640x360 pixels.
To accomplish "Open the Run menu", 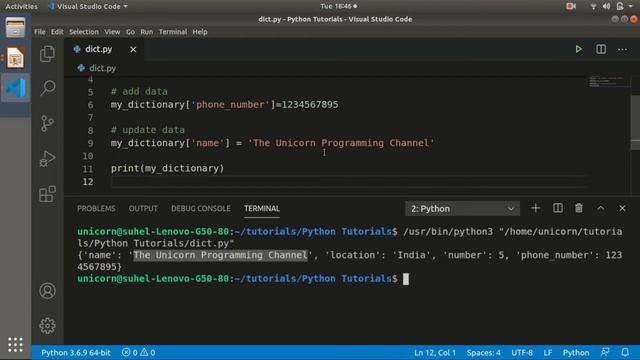I will pyautogui.click(x=147, y=32).
